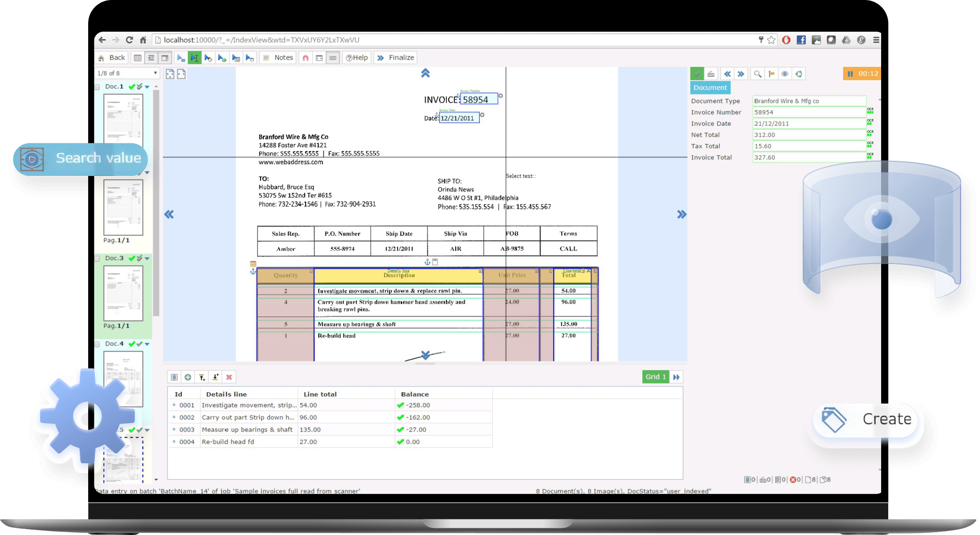Select the pointer with bracket tool
Screen dimensions: 980x535
click(249, 58)
